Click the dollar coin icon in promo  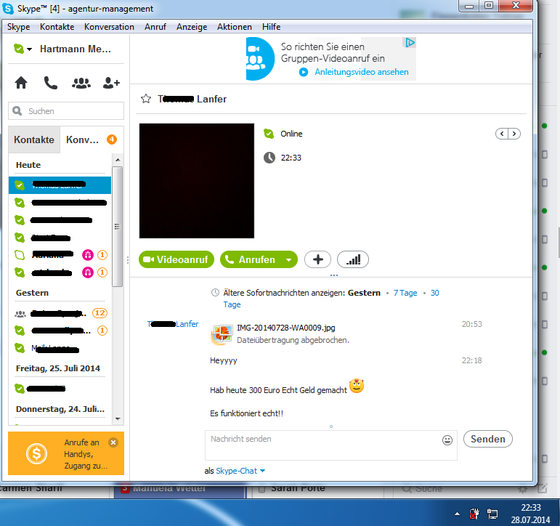pos(36,454)
